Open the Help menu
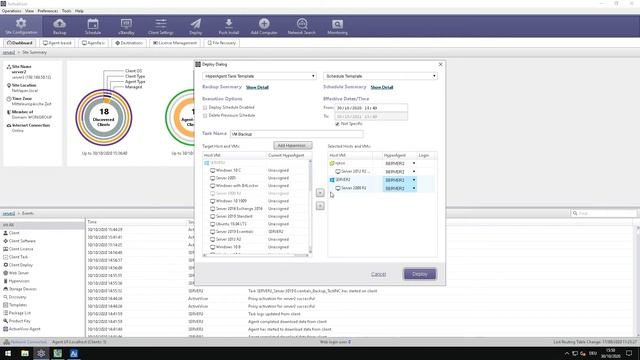Image resolution: width=640 pixels, height=360 pixels. (x=79, y=11)
